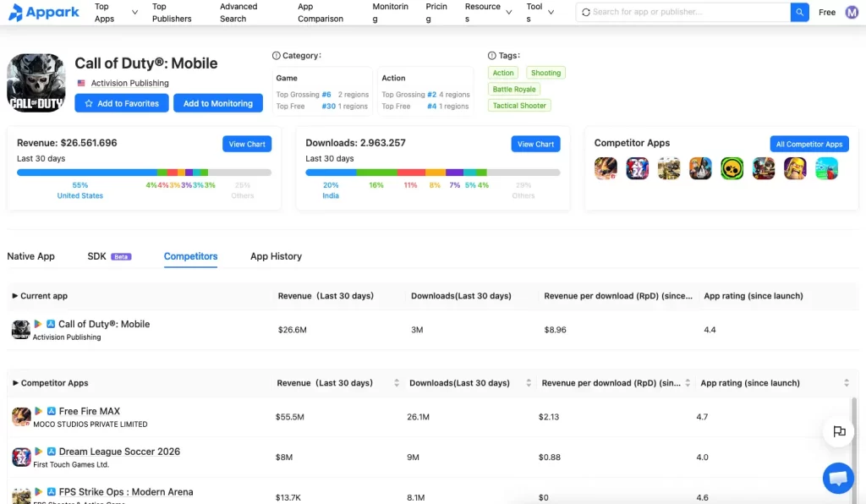Click Add to Monitoring button
This screenshot has width=866, height=504.
[x=217, y=103]
